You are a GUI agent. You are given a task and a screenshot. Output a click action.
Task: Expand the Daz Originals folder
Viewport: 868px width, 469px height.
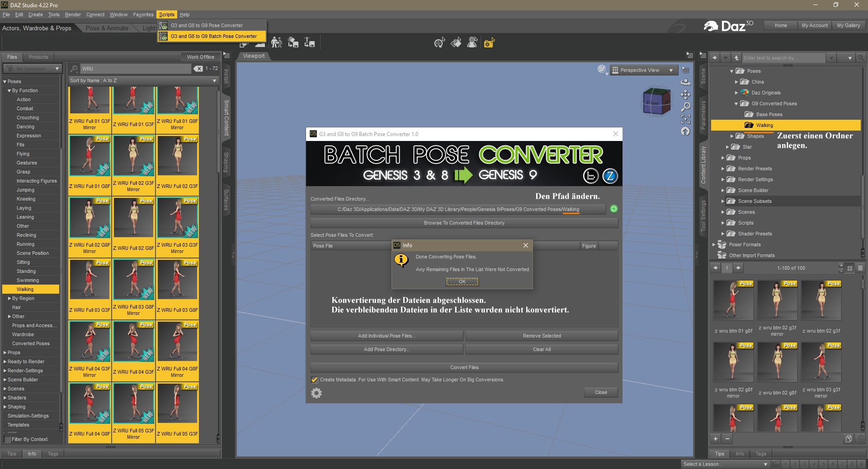(x=736, y=93)
